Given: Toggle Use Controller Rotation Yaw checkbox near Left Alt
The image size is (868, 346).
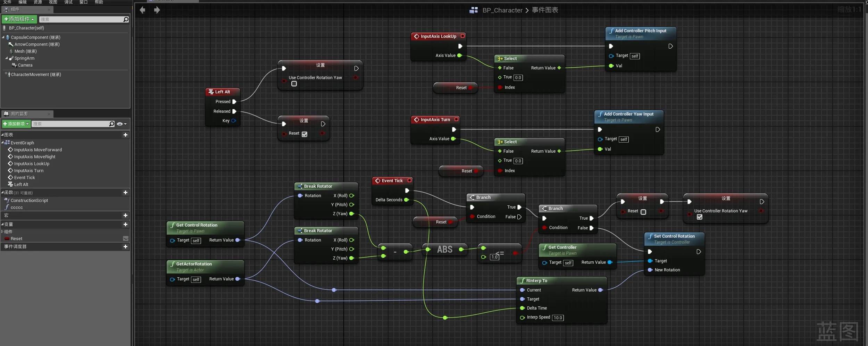Looking at the screenshot, I should [294, 84].
